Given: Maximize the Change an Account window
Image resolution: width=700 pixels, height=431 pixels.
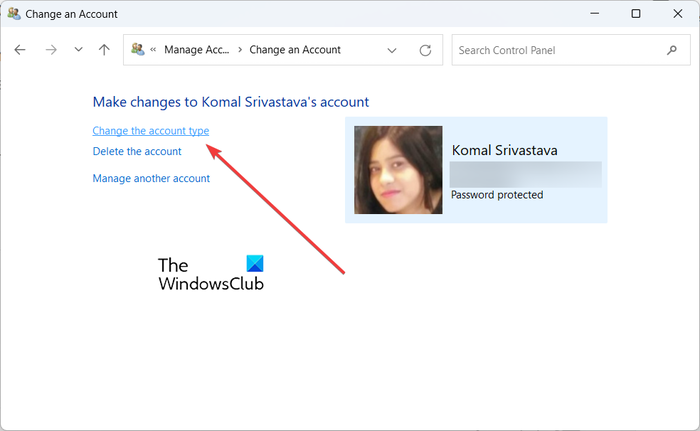Looking at the screenshot, I should (x=636, y=14).
